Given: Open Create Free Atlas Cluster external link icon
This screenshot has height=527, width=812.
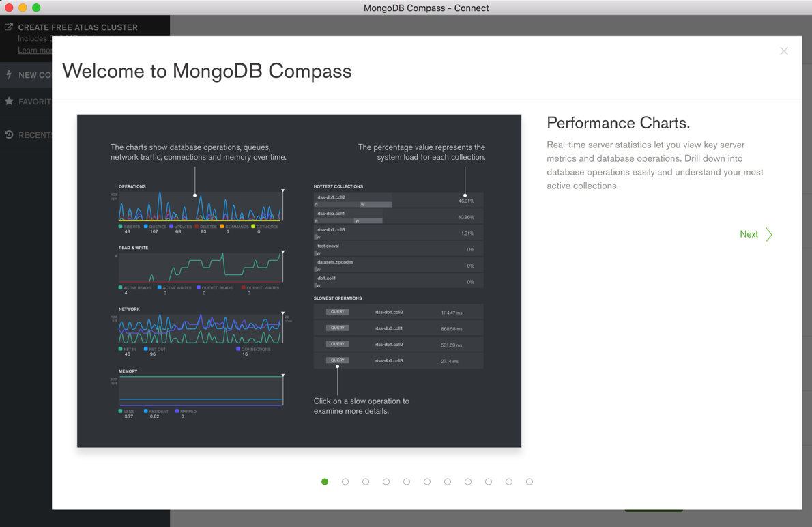Looking at the screenshot, I should pyautogui.click(x=9, y=27).
